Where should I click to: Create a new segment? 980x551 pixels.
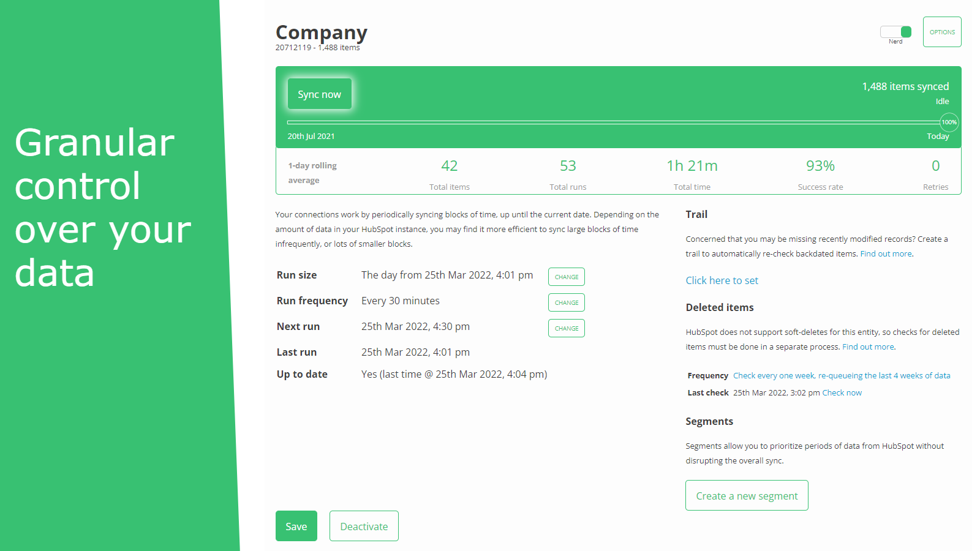click(747, 495)
